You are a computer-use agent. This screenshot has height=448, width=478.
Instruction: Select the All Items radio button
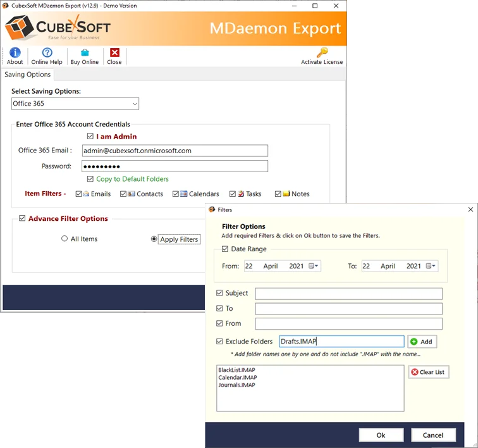[64, 239]
